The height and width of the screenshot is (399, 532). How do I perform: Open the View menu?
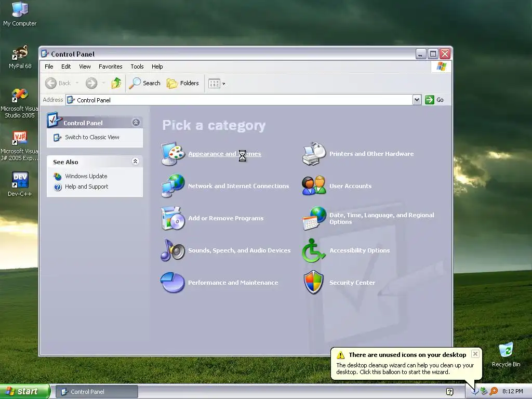tap(85, 66)
